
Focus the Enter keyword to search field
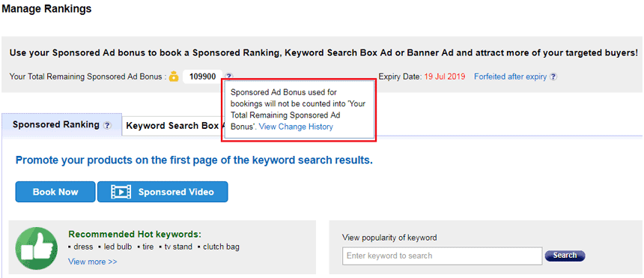coord(443,256)
